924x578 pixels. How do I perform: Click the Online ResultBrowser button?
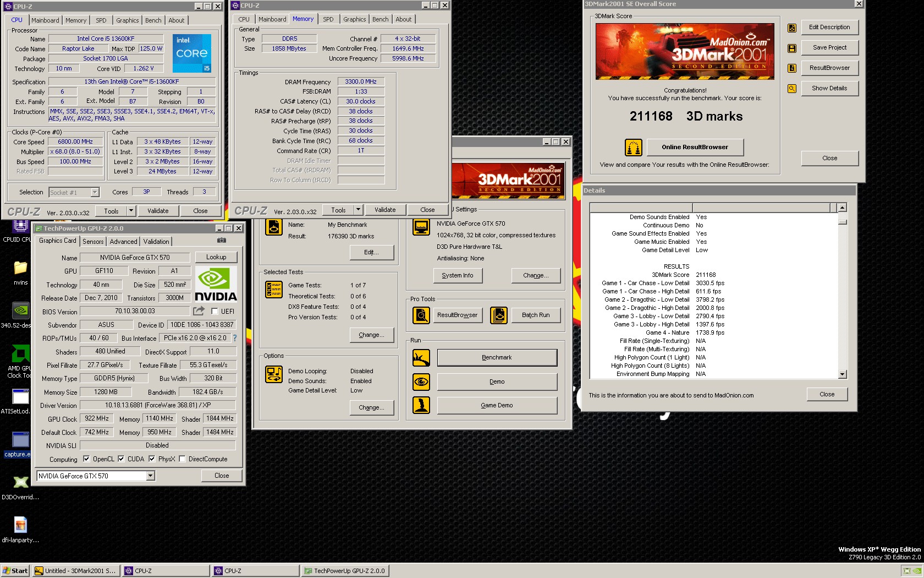695,148
